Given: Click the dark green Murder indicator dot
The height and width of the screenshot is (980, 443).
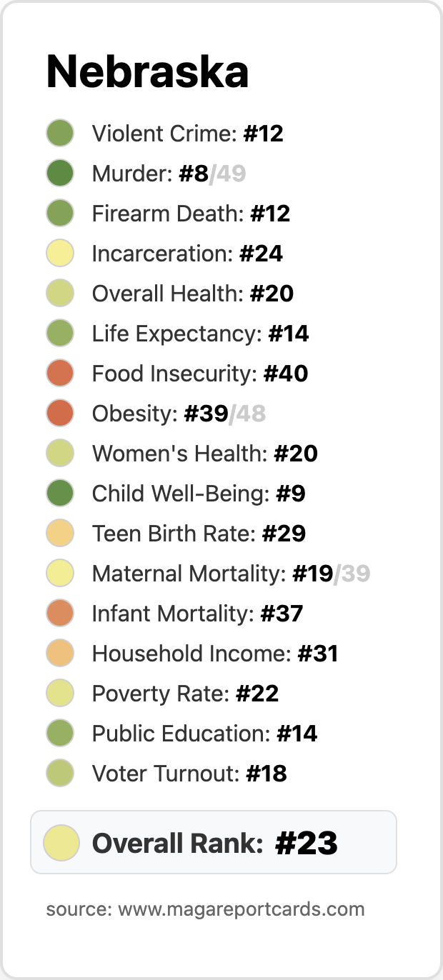Looking at the screenshot, I should click(60, 174).
